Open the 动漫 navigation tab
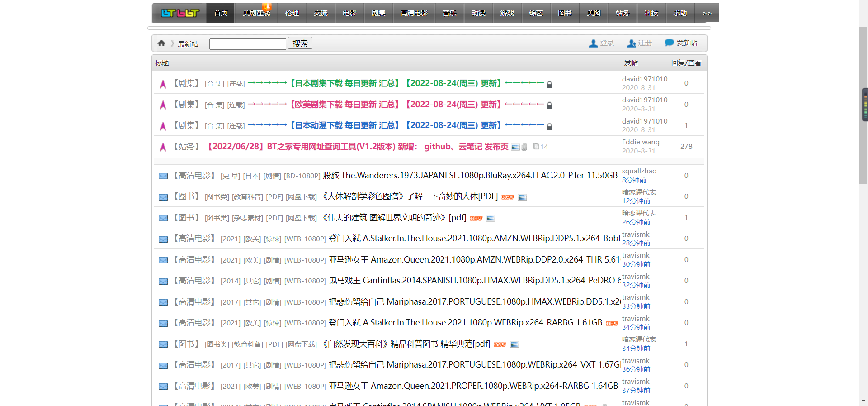The image size is (868, 406). (478, 13)
